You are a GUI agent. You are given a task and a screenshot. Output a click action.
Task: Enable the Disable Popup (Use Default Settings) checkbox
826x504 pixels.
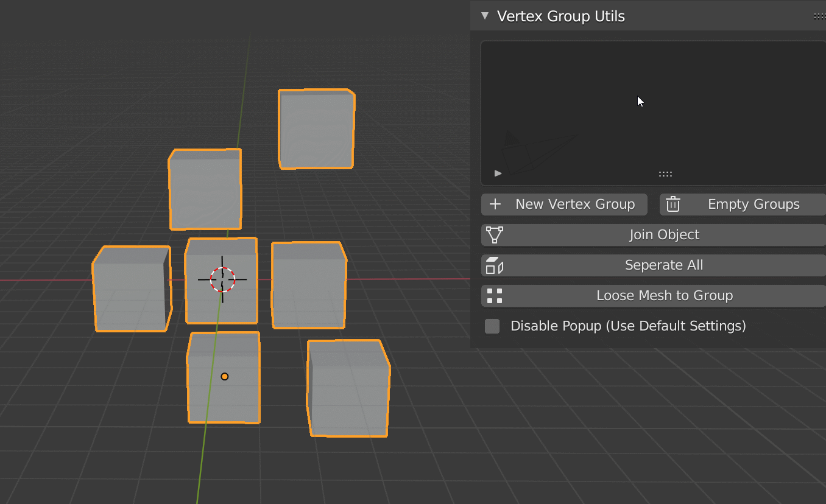(492, 326)
